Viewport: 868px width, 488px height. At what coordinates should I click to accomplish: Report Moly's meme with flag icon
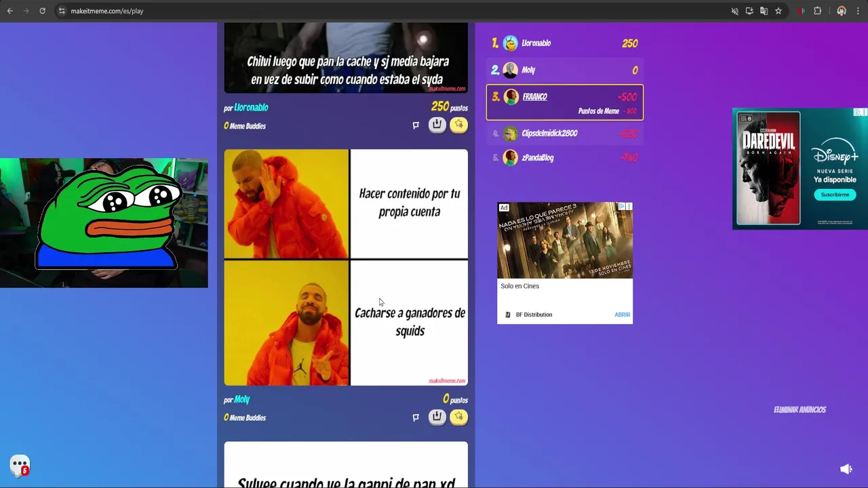tap(416, 417)
